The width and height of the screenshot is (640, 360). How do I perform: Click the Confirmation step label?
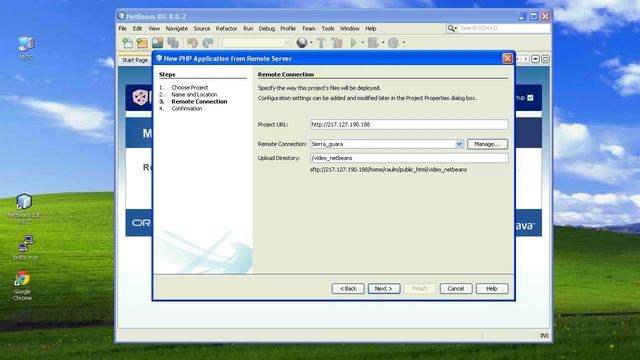coord(187,109)
